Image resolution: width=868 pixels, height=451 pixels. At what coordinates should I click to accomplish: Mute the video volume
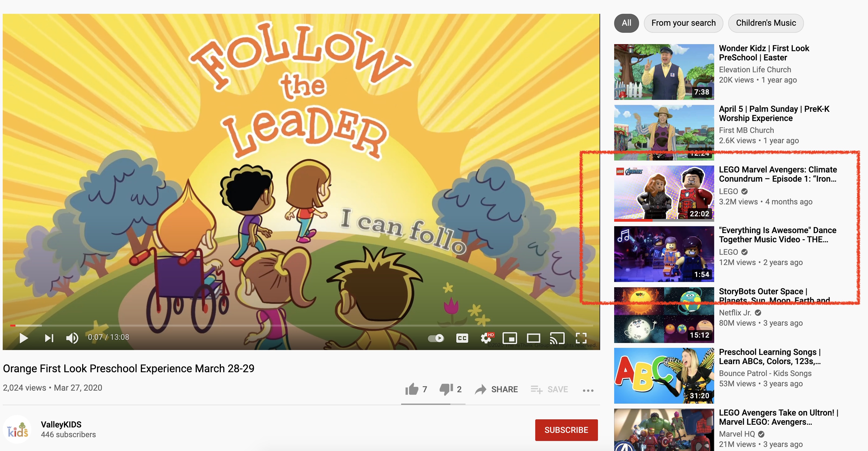click(72, 338)
